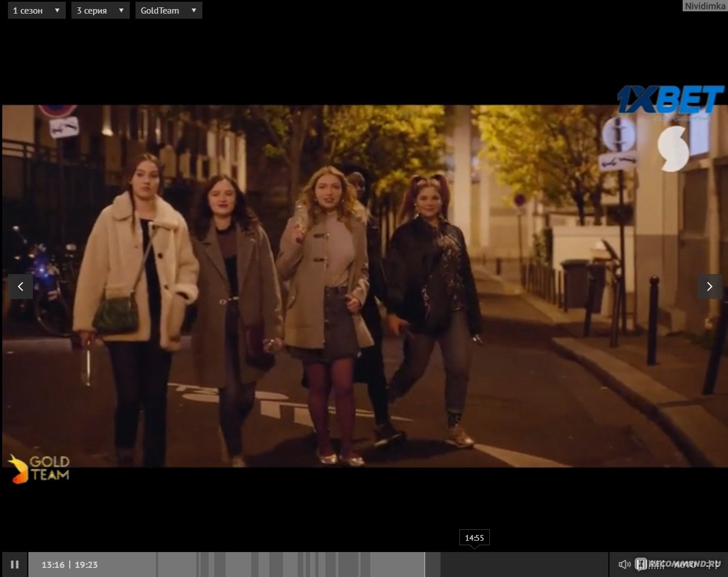Open the episode dropdown '3 серия'
728x577 pixels.
[100, 10]
